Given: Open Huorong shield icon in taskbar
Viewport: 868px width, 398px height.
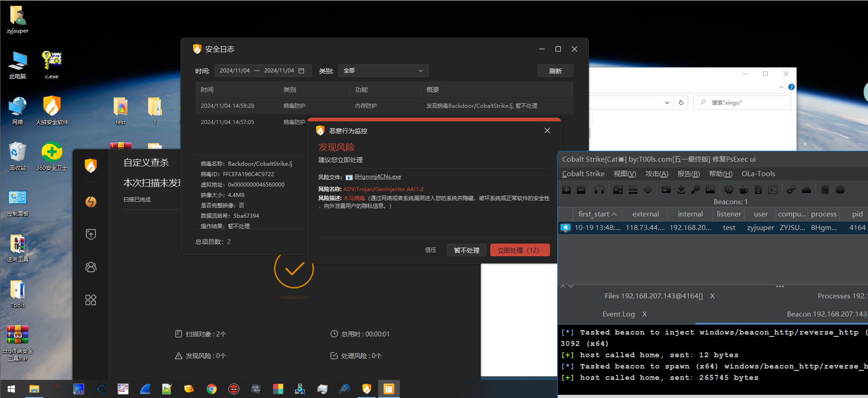Looking at the screenshot, I should tap(366, 389).
